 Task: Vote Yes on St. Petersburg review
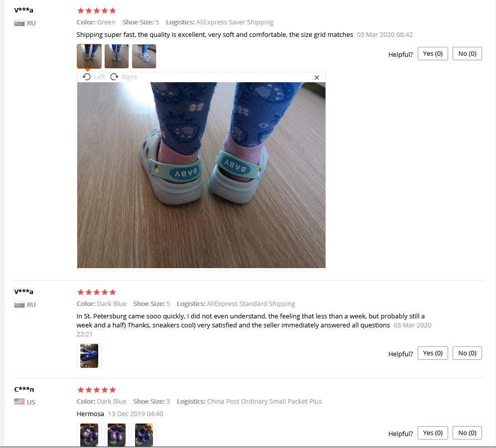[x=433, y=353]
